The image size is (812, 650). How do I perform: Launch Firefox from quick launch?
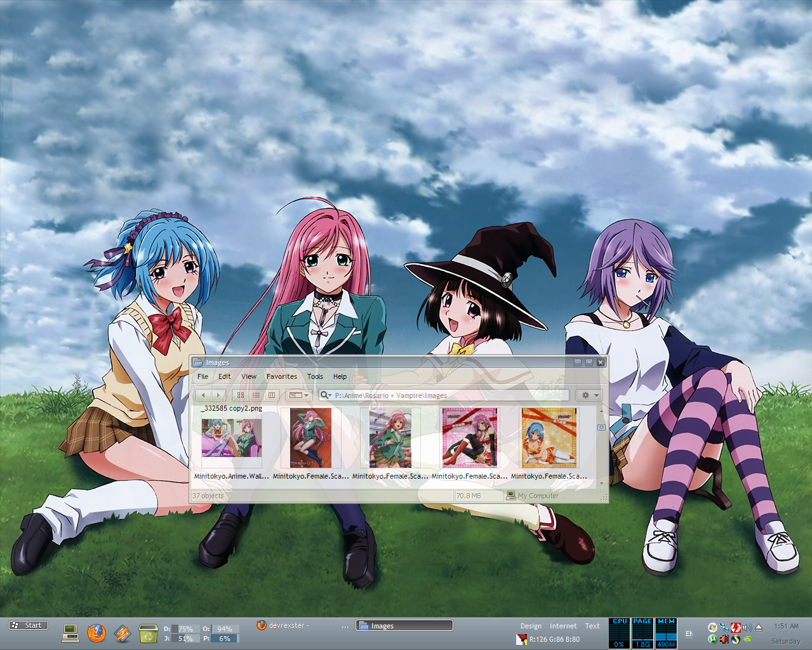[x=97, y=633]
